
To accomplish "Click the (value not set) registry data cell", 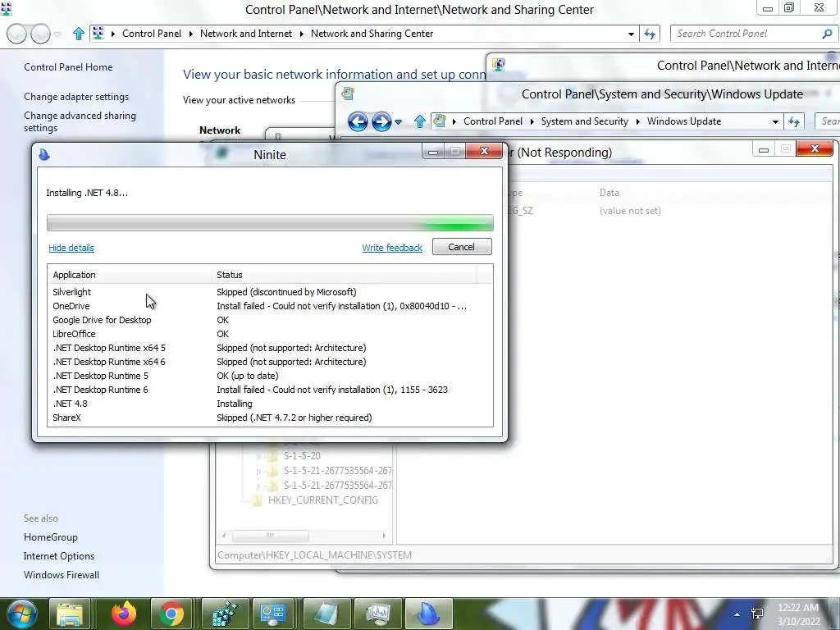I will coord(630,211).
